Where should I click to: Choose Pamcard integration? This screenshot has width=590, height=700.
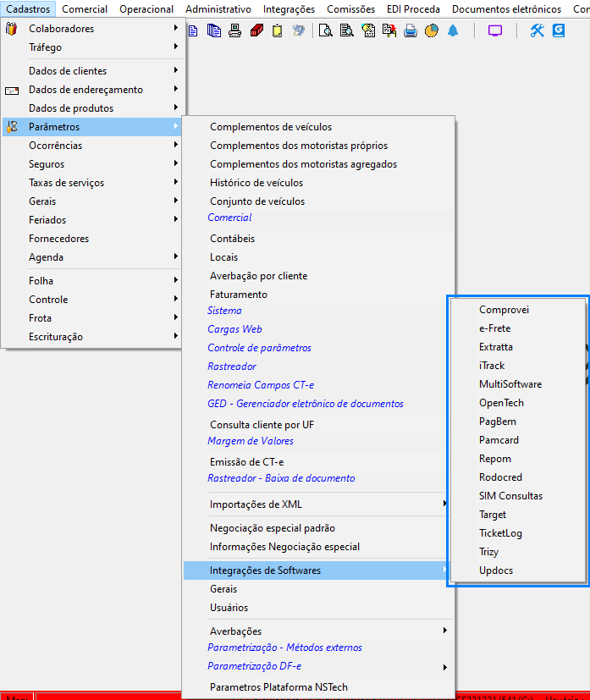tap(518, 440)
